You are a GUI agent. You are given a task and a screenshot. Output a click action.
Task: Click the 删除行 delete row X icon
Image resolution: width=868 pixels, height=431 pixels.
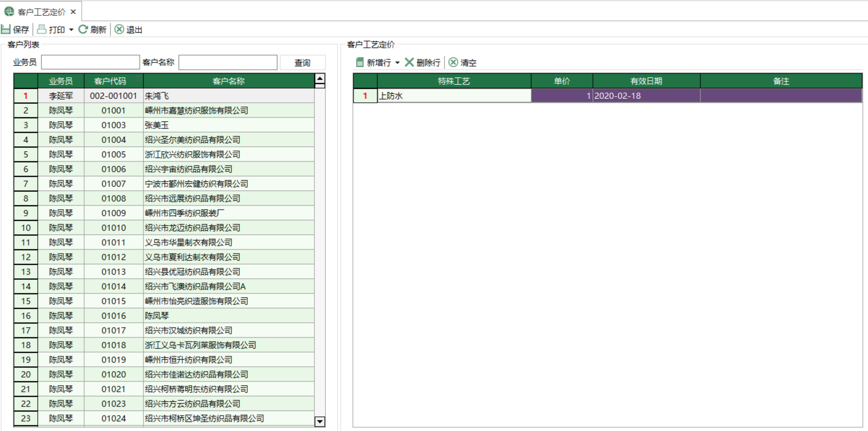pyautogui.click(x=409, y=62)
